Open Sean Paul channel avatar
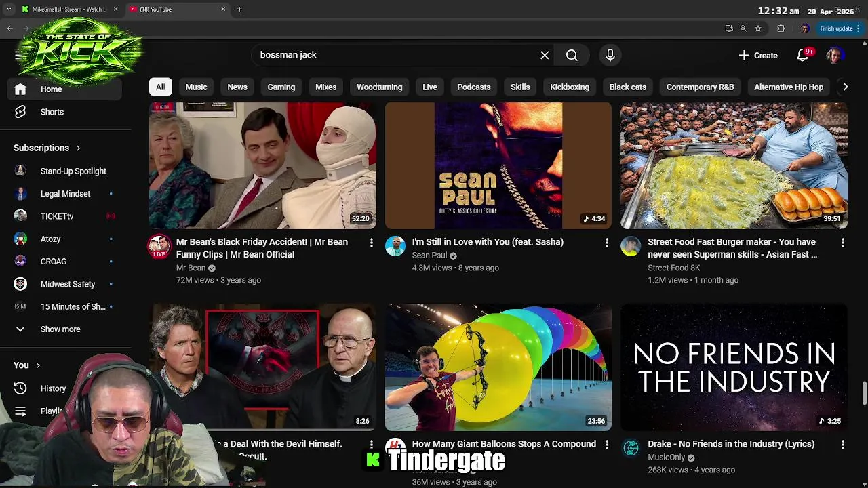This screenshot has width=868, height=488. [x=395, y=245]
